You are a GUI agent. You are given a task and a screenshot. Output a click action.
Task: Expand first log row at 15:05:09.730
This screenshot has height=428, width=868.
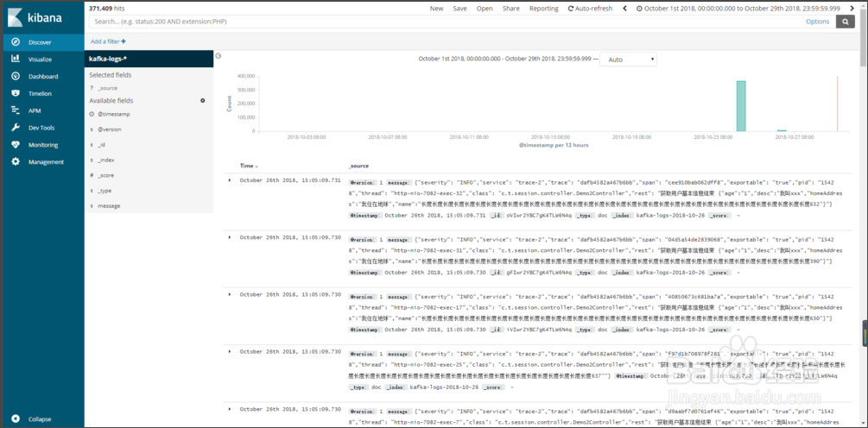(230, 237)
